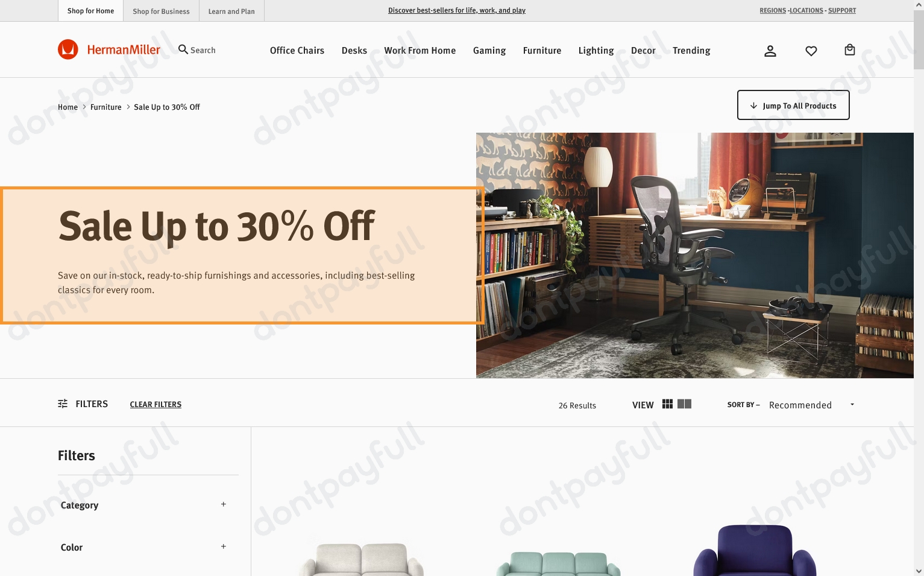The height and width of the screenshot is (576, 924).
Task: Switch to two-column grid view icon
Action: point(684,404)
